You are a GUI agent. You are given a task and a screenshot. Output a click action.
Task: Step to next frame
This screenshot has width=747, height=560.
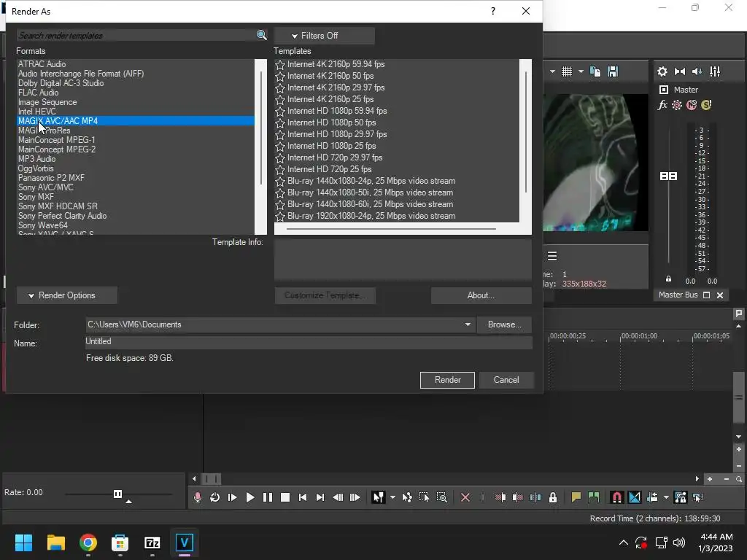point(355,497)
